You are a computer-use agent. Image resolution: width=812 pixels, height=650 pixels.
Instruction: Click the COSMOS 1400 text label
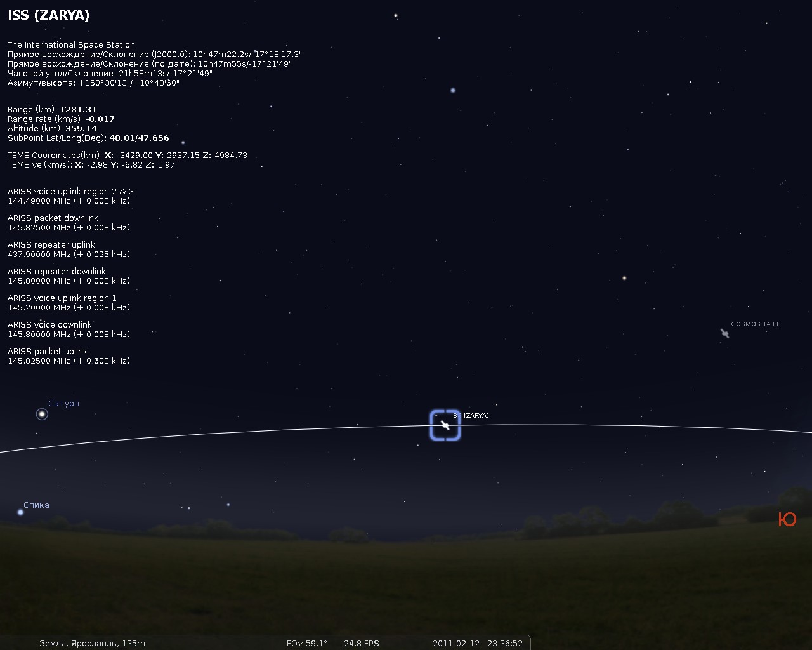[x=754, y=324]
